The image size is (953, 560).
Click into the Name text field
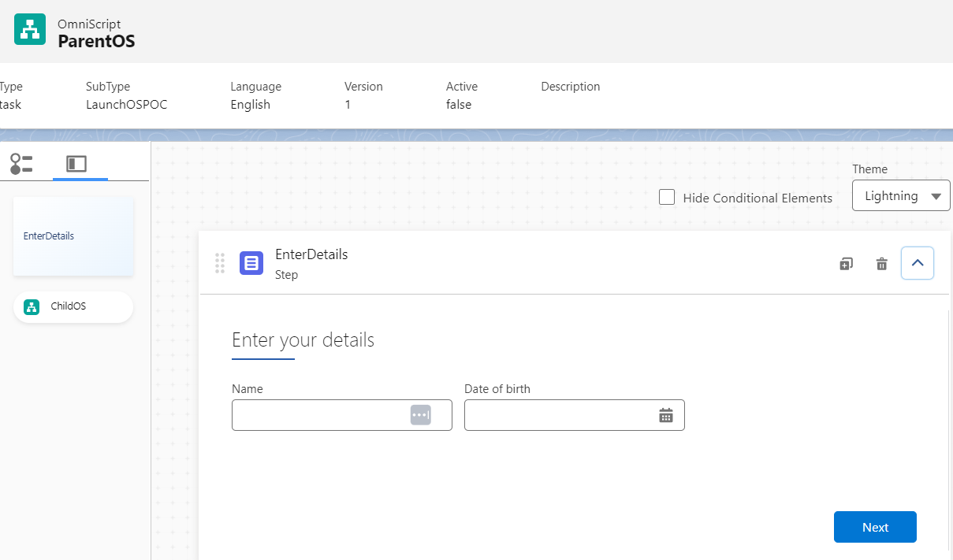319,415
